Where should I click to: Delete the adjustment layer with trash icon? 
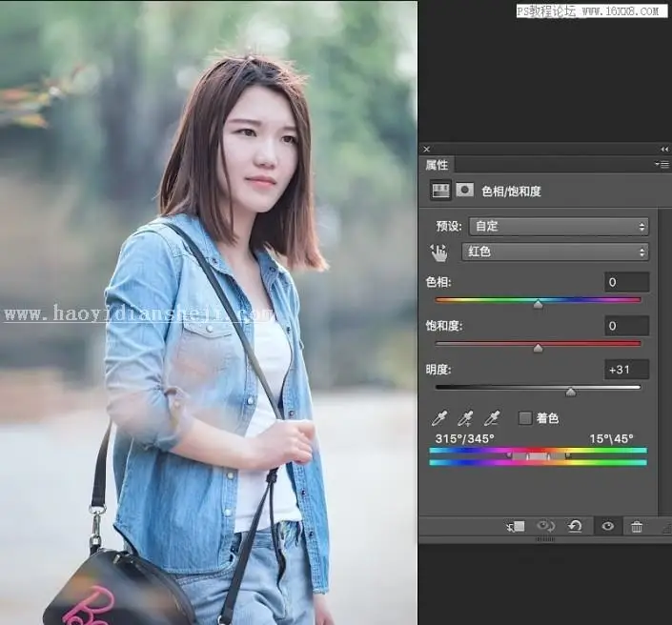(x=637, y=527)
